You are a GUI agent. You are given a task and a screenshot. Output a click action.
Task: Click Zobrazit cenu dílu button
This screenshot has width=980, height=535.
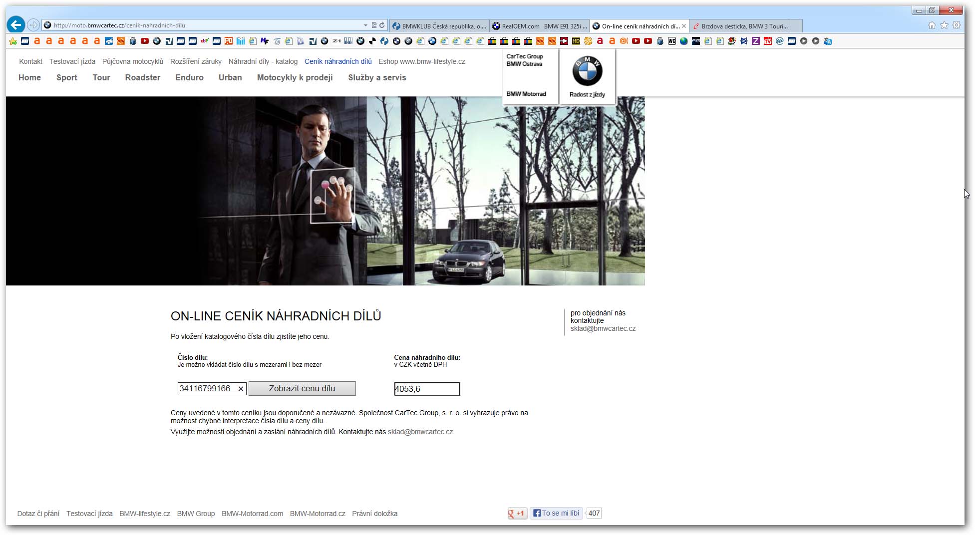tap(302, 389)
